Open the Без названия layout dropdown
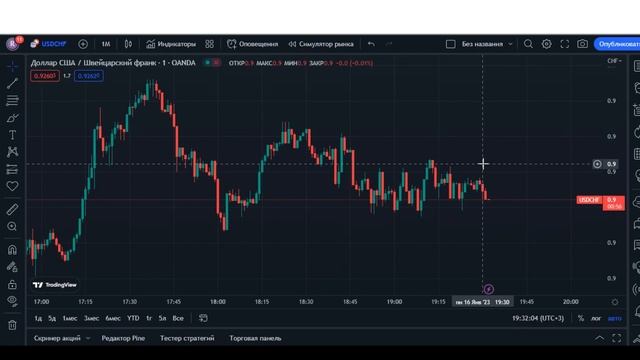Viewport: 640px width, 360px height. (487, 44)
